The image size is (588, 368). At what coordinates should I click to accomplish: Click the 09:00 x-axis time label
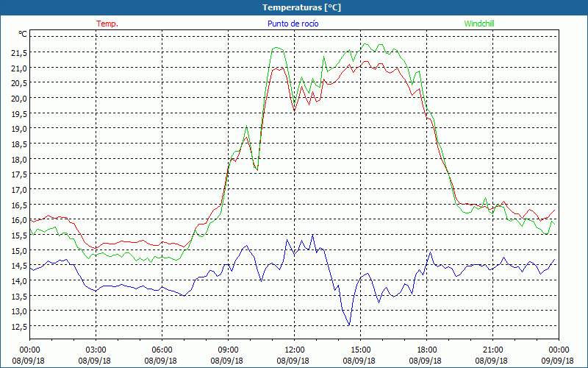[228, 350]
